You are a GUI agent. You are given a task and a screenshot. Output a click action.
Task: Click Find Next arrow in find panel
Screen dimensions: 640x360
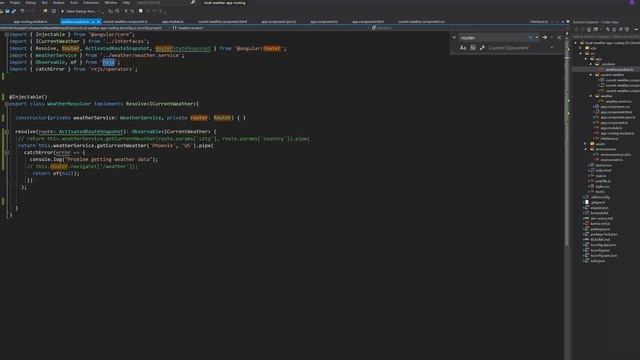pyautogui.click(x=545, y=38)
